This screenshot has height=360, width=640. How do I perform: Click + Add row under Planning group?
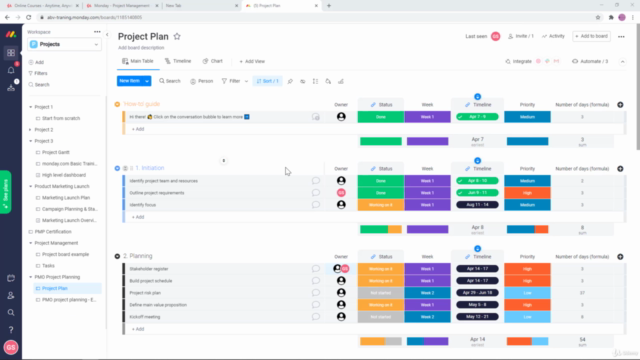click(138, 329)
